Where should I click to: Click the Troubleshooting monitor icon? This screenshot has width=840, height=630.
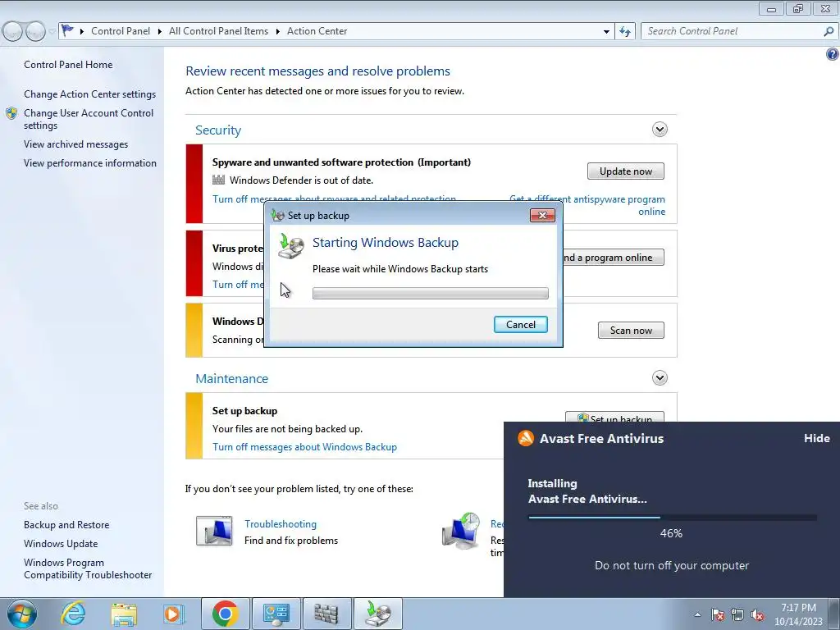point(214,531)
